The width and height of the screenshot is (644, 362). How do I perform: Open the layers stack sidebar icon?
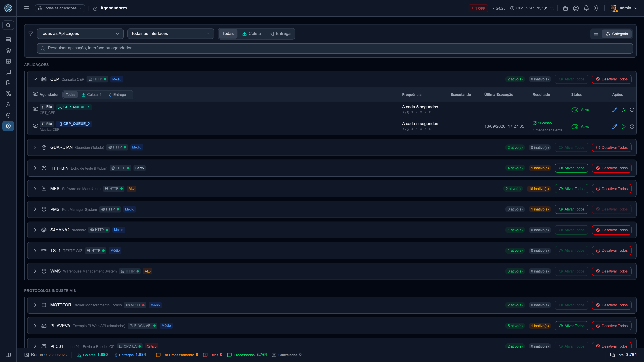click(8, 50)
